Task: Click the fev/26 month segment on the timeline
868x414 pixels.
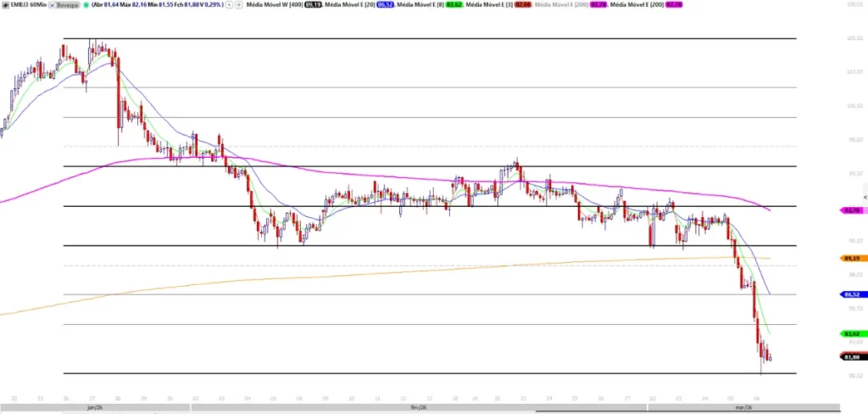Action: pos(419,407)
